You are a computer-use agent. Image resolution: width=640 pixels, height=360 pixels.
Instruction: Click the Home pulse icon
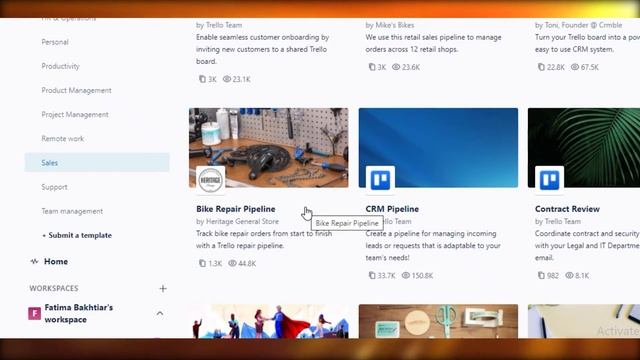34,262
